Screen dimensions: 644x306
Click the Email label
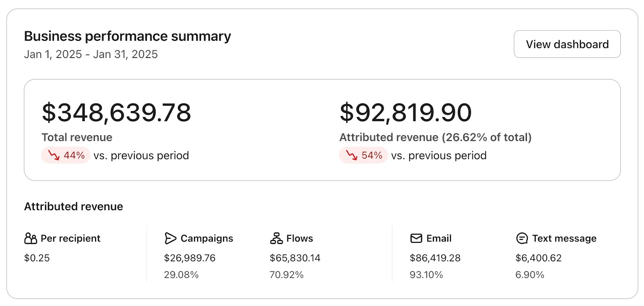click(439, 238)
